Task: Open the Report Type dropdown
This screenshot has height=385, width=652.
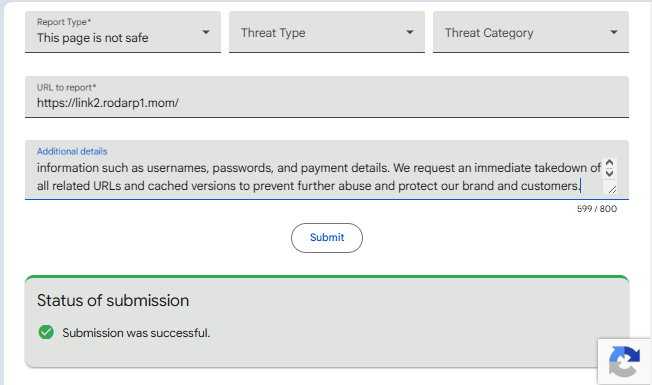Action: pos(123,32)
